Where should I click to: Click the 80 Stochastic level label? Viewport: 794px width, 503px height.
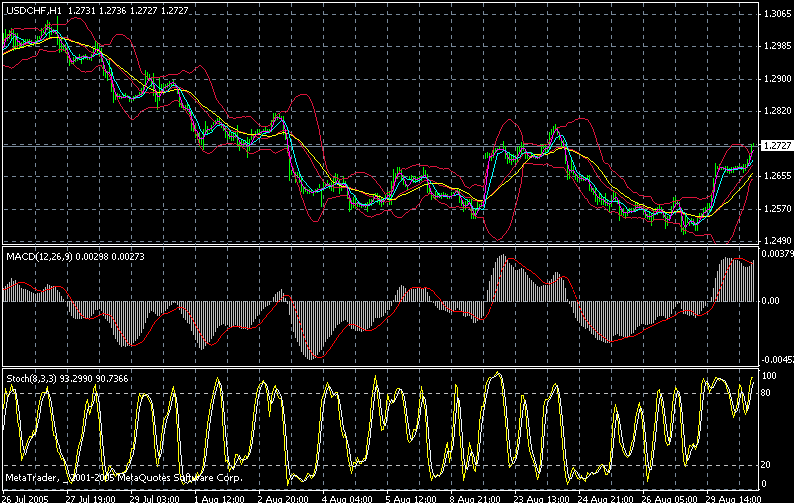[767, 393]
